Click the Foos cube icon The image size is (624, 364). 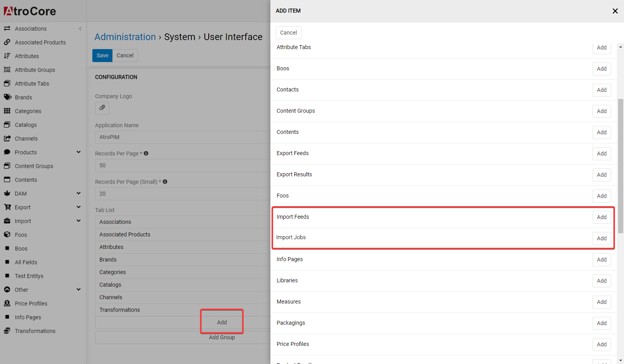coord(7,234)
